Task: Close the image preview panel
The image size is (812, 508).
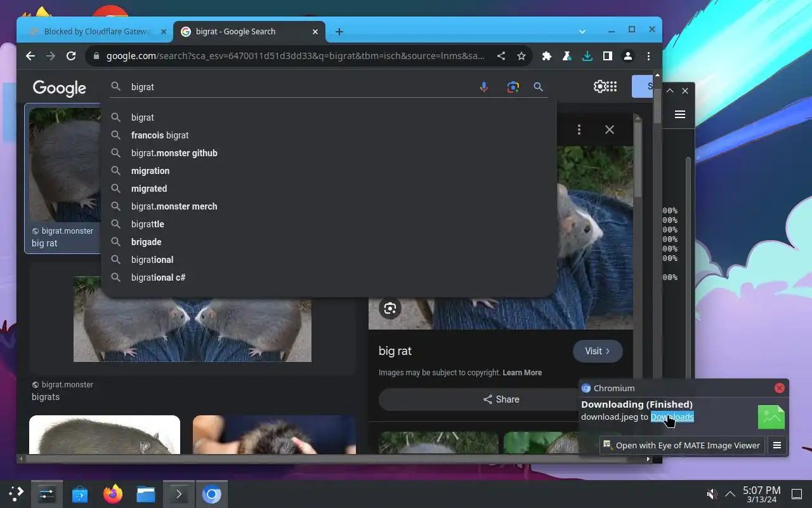Action: click(610, 130)
